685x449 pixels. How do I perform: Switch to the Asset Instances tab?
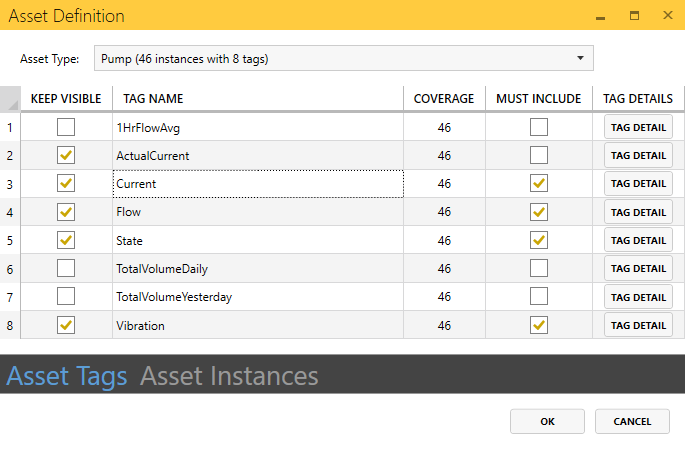click(x=229, y=376)
